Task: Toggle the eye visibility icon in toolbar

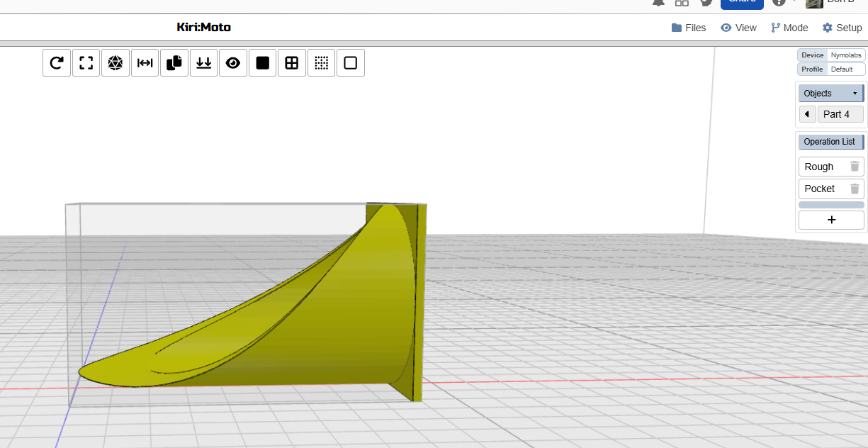Action: click(233, 63)
